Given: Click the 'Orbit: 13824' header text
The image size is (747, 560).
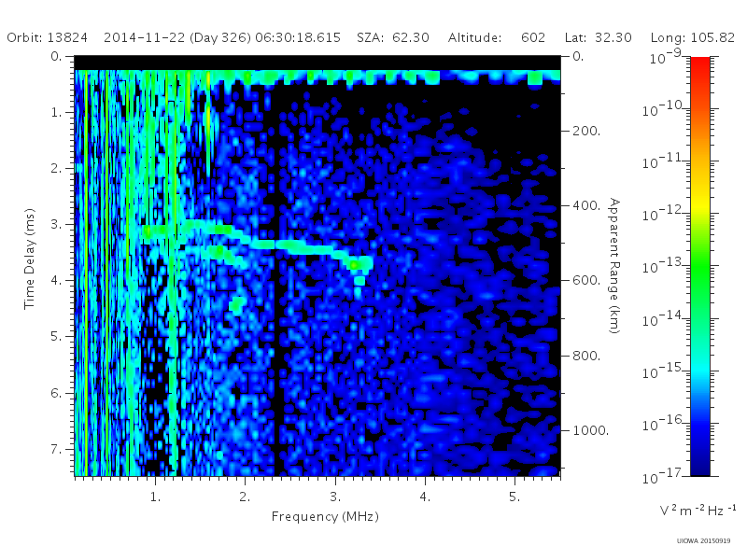Looking at the screenshot, I should point(48,37).
